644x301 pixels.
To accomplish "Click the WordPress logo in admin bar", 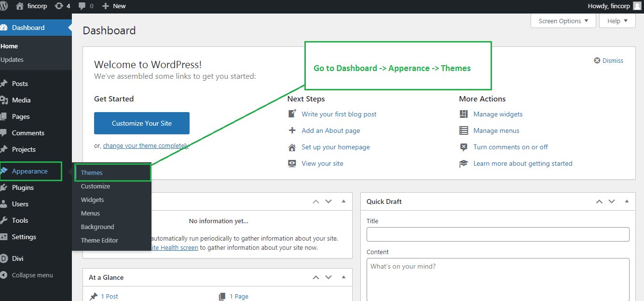I will (x=3, y=6).
